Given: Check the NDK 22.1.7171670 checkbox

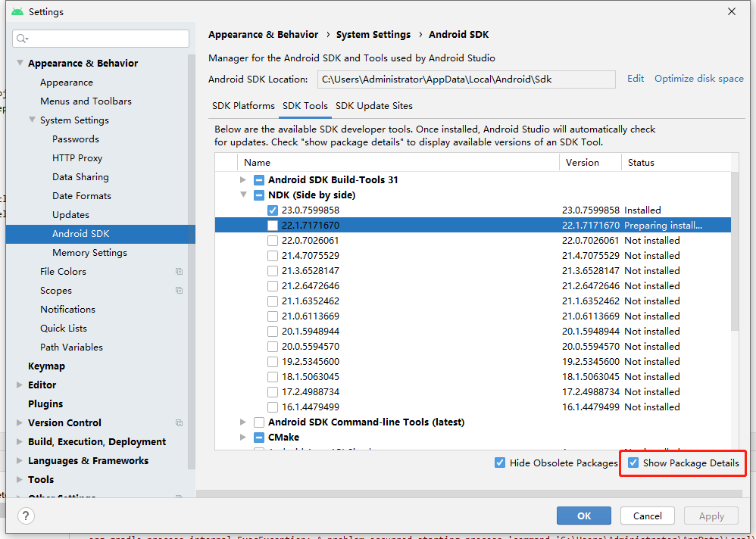Looking at the screenshot, I should tap(273, 226).
